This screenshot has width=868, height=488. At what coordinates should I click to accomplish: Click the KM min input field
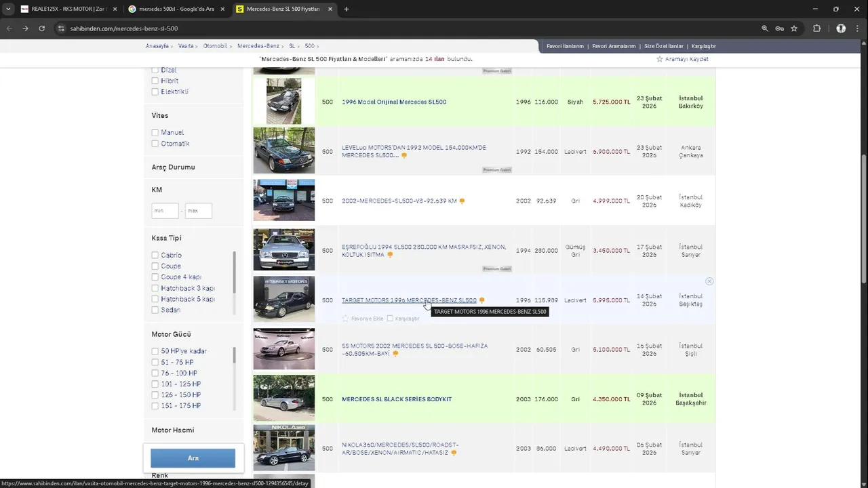pos(165,211)
